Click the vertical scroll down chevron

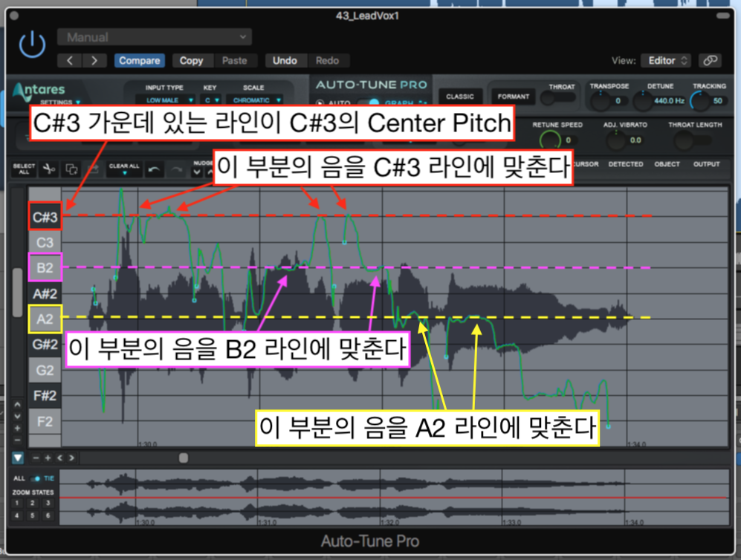coord(18,417)
